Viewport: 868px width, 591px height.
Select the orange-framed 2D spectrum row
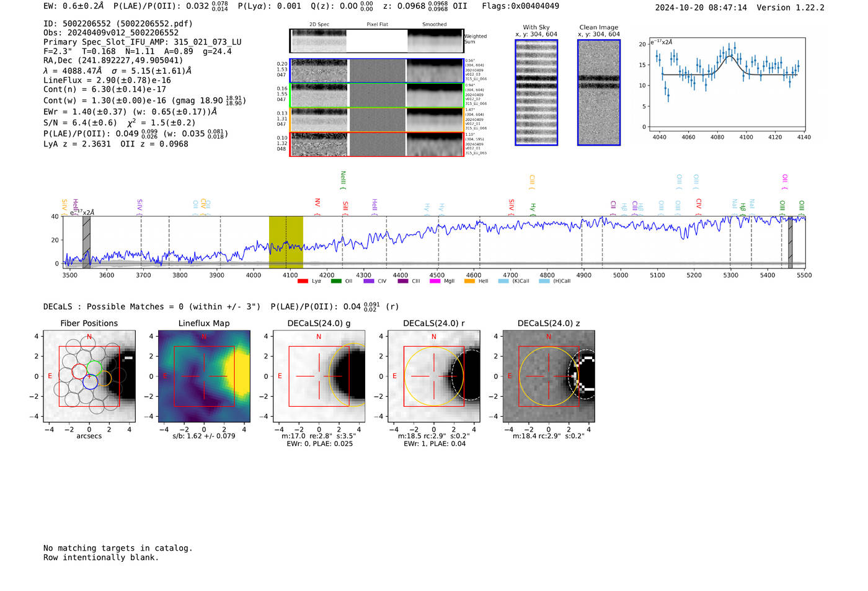tap(376, 120)
